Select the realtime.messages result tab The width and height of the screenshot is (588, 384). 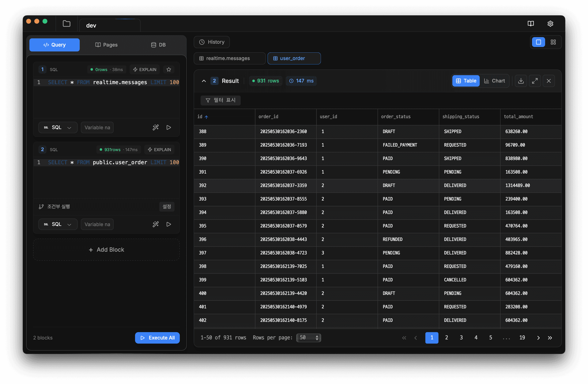[229, 58]
